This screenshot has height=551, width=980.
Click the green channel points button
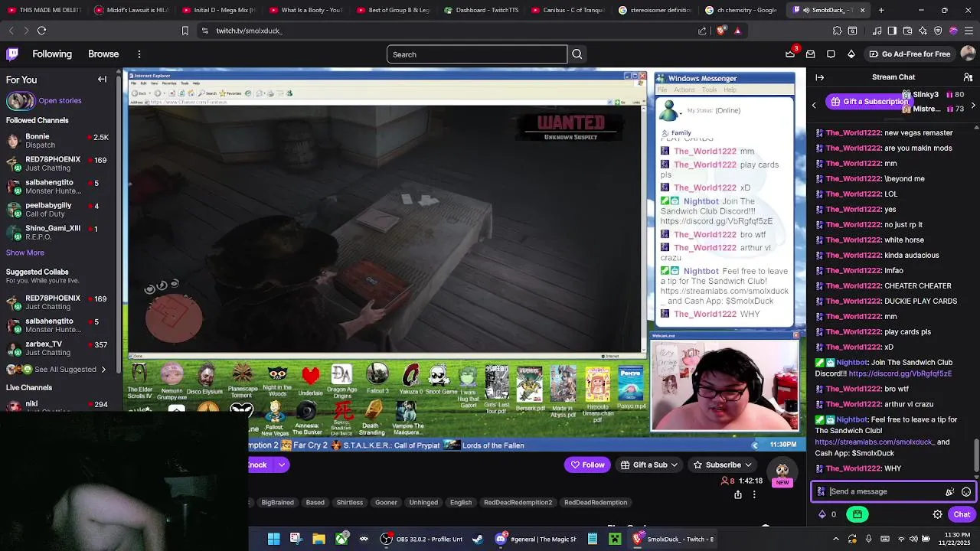click(x=857, y=514)
